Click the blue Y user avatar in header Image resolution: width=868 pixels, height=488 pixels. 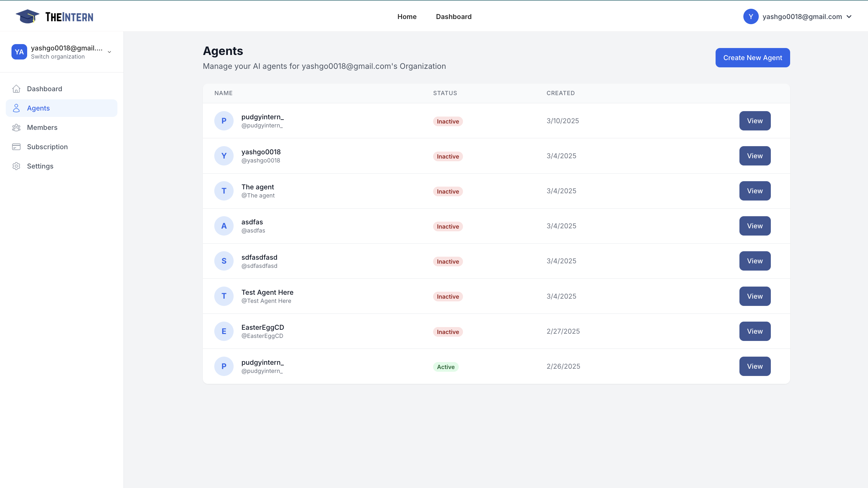click(x=751, y=17)
